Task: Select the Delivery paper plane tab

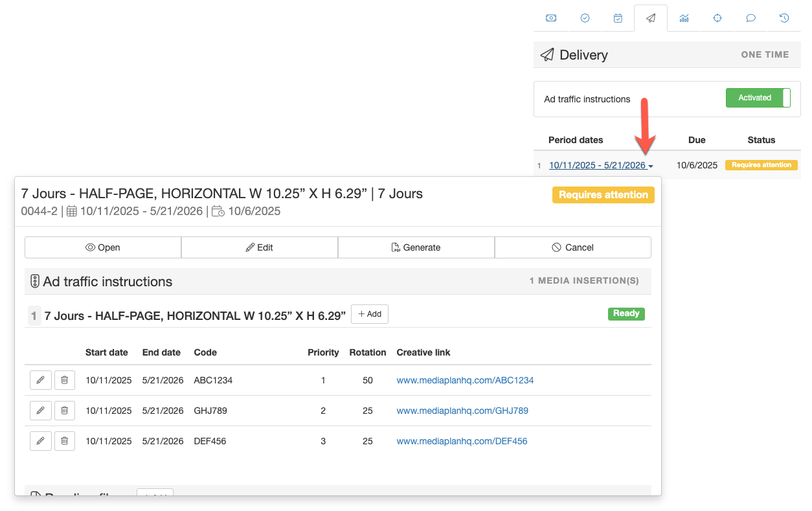Action: pyautogui.click(x=651, y=18)
